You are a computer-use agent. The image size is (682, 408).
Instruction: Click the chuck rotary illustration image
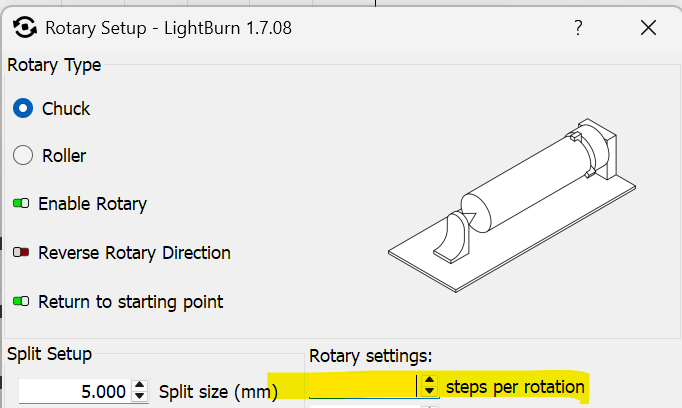(512, 205)
